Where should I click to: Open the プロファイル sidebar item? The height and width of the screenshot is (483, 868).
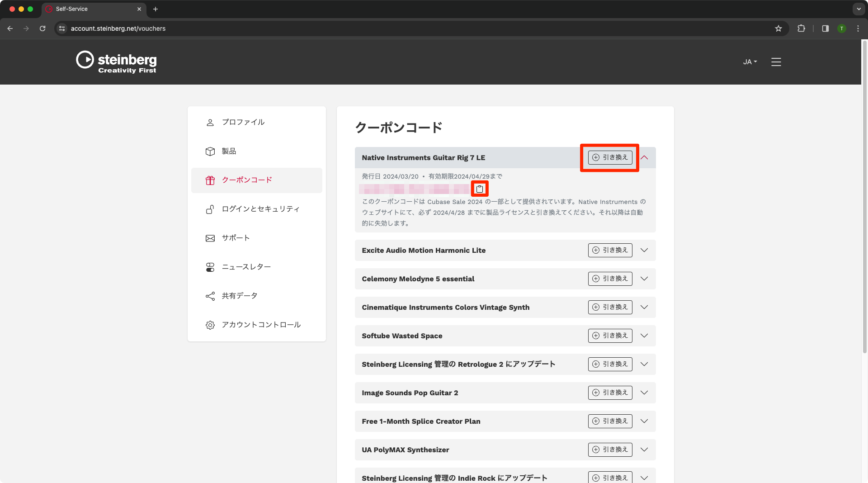pos(257,122)
